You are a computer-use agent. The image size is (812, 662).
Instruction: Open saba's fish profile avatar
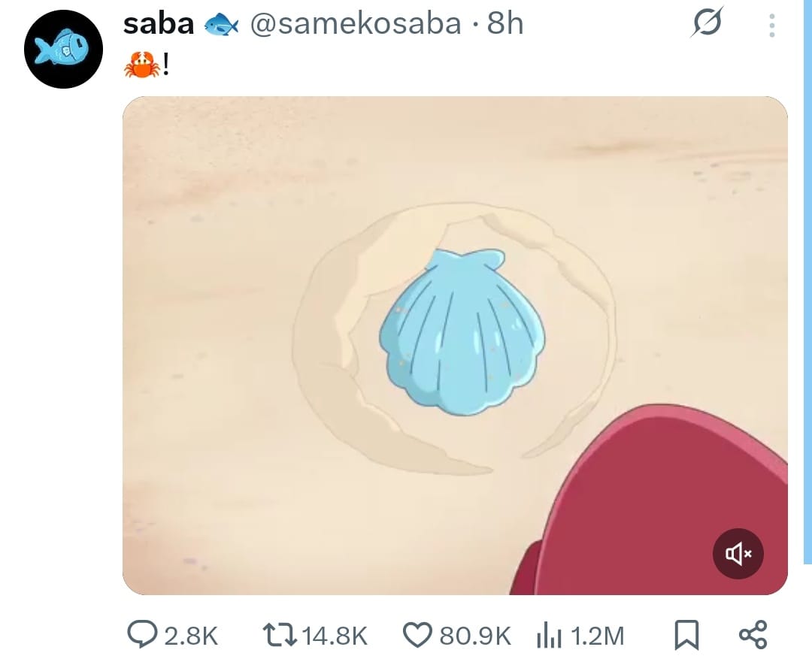coord(63,49)
